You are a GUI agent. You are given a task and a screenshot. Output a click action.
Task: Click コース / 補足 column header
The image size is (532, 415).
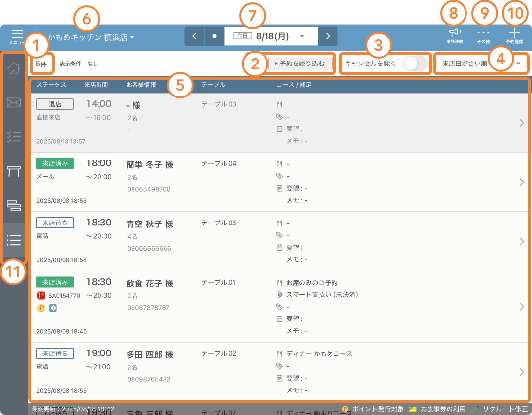click(x=294, y=85)
